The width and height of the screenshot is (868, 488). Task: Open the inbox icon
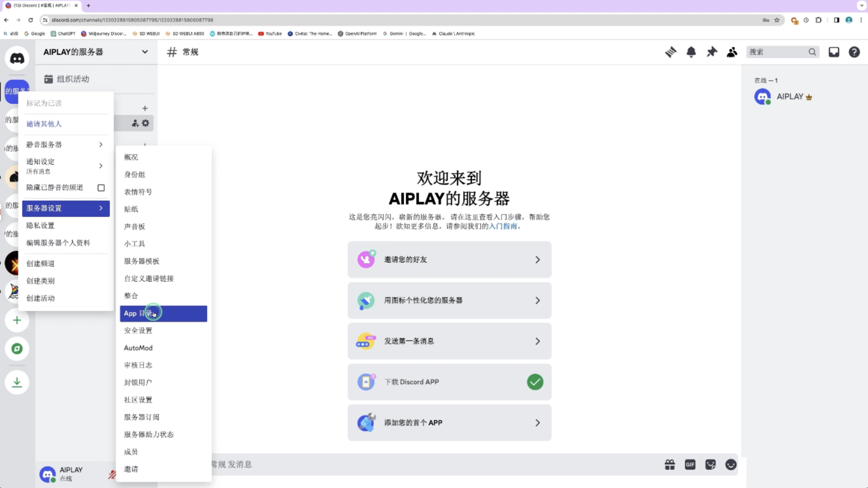(834, 52)
